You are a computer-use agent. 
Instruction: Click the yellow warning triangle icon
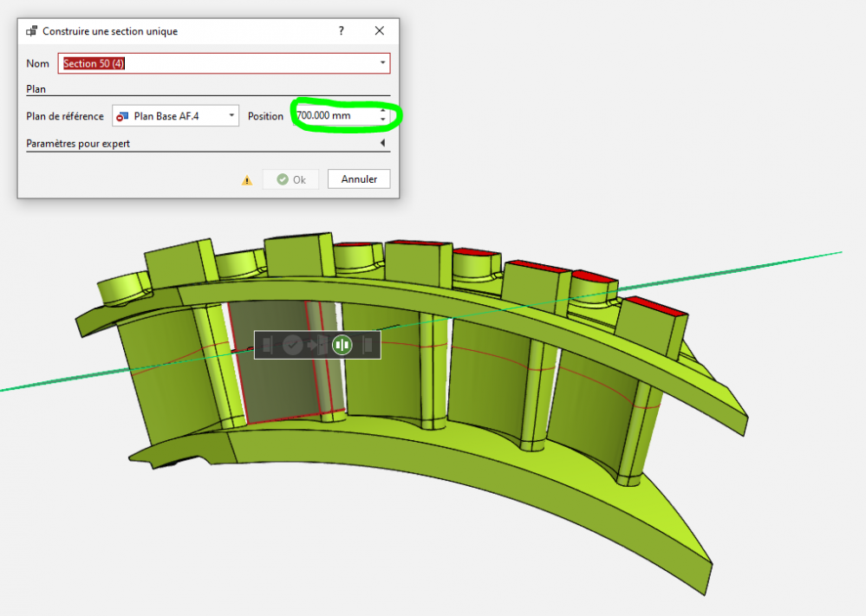point(247,180)
